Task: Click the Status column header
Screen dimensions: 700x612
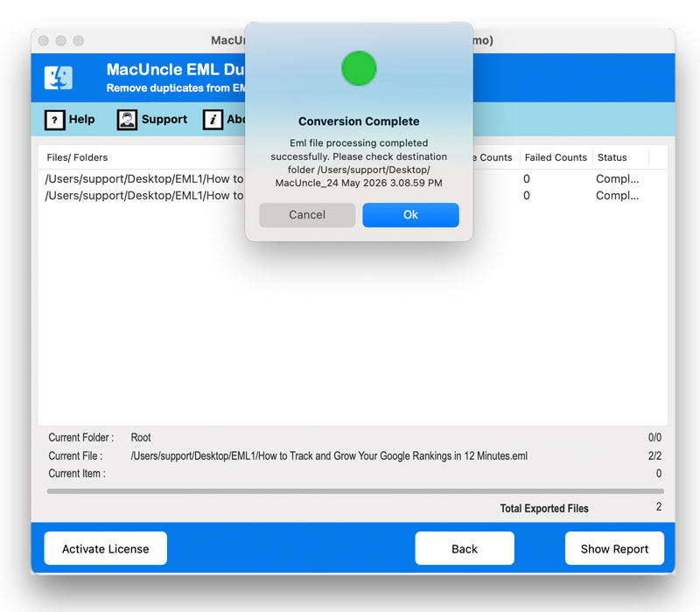Action: 612,157
